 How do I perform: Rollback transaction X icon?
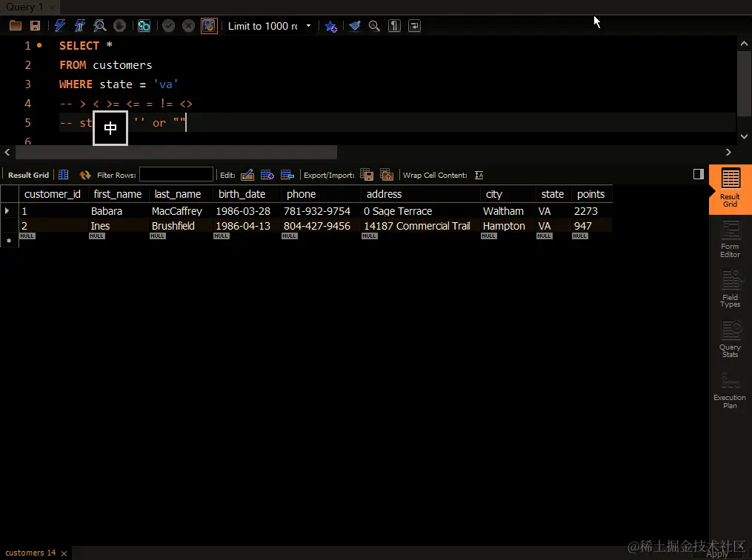click(x=188, y=26)
